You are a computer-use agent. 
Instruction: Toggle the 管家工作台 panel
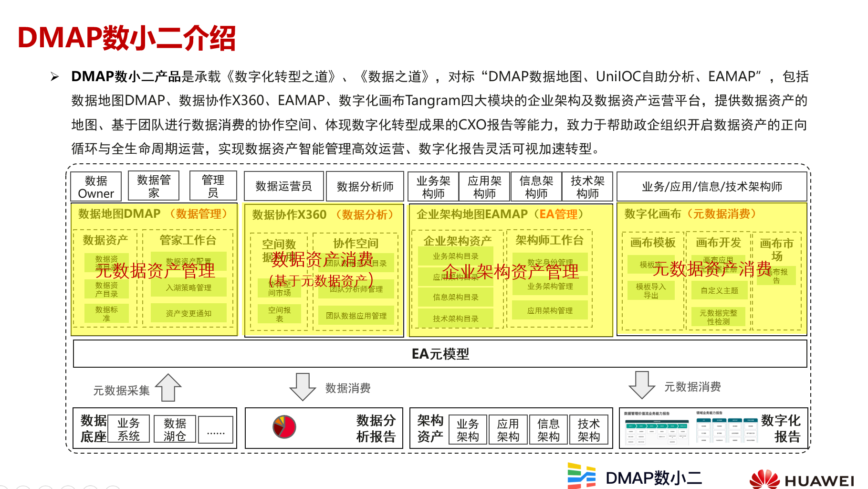click(187, 241)
